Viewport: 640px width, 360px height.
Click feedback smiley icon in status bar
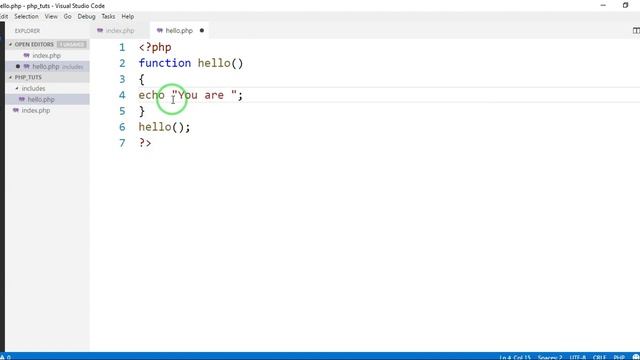coord(636,357)
